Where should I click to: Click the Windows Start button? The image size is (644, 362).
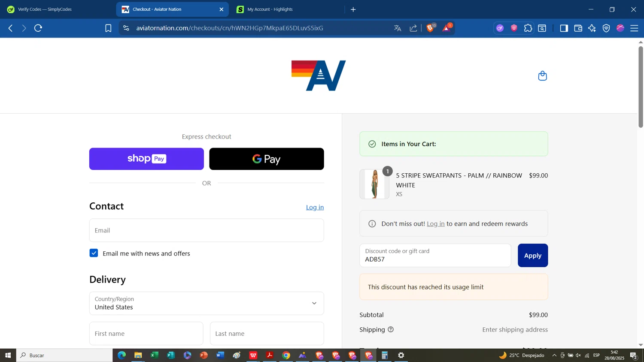8,355
